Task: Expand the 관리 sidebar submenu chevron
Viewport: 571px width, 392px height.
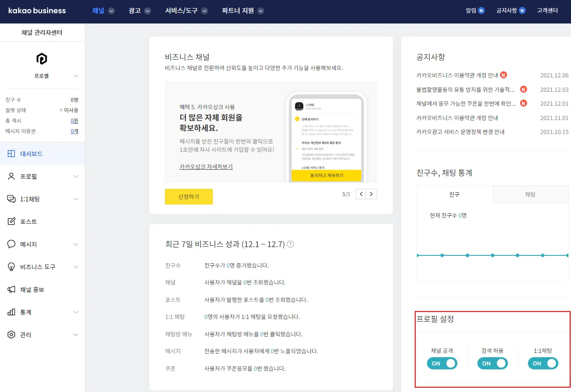Action: pyautogui.click(x=76, y=335)
